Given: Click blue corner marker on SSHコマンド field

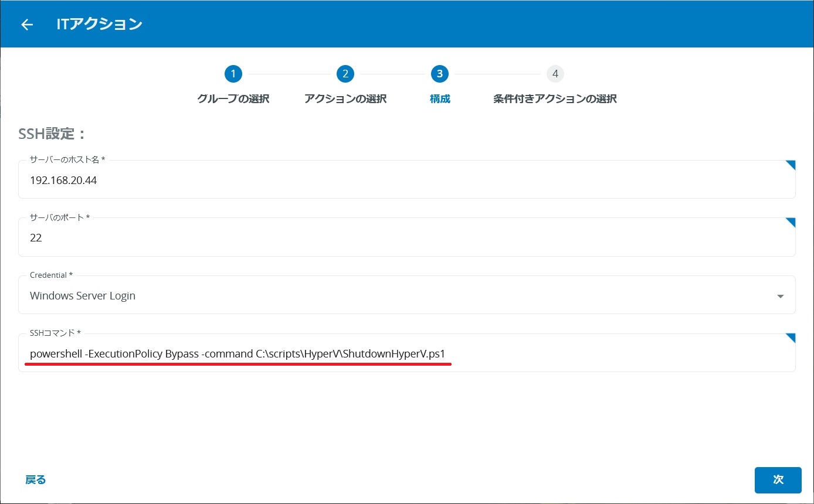Looking at the screenshot, I should click(x=791, y=338).
